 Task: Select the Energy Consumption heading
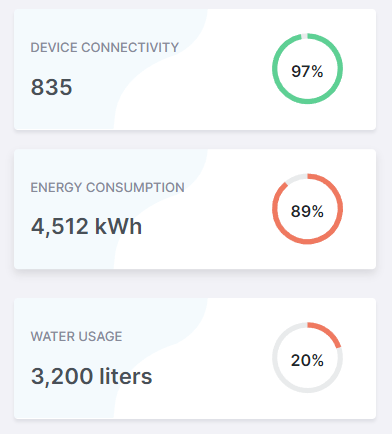click(107, 188)
